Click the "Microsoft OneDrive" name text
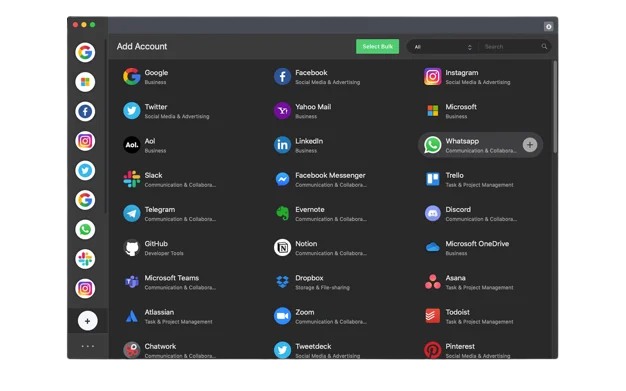The image size is (626, 391). click(477, 244)
